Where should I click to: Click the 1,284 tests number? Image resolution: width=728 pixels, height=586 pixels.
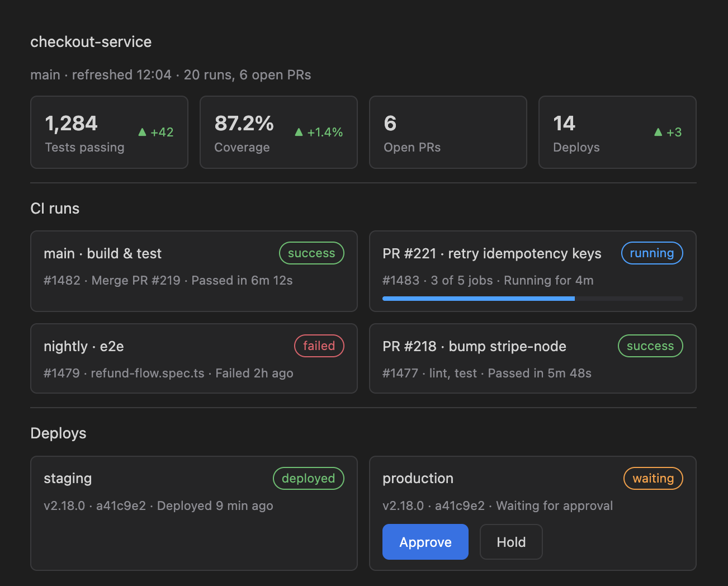click(71, 124)
